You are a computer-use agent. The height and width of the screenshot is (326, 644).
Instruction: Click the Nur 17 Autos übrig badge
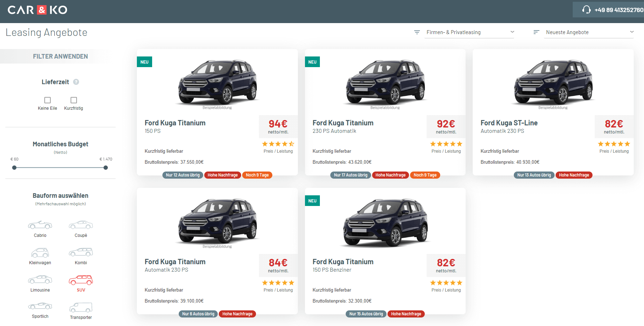(351, 175)
